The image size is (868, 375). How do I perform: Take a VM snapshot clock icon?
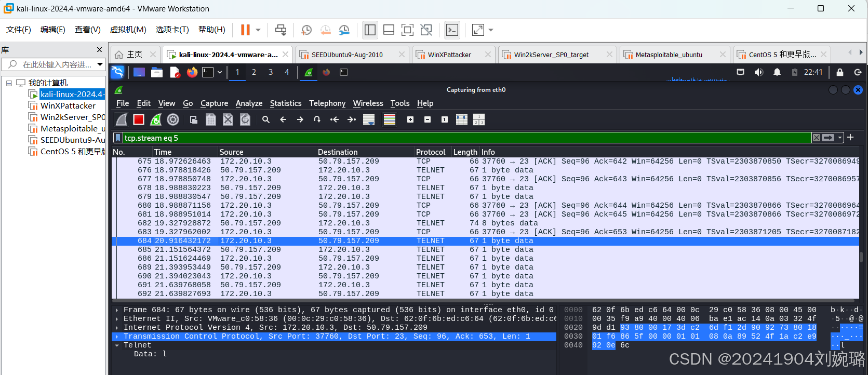pos(306,30)
